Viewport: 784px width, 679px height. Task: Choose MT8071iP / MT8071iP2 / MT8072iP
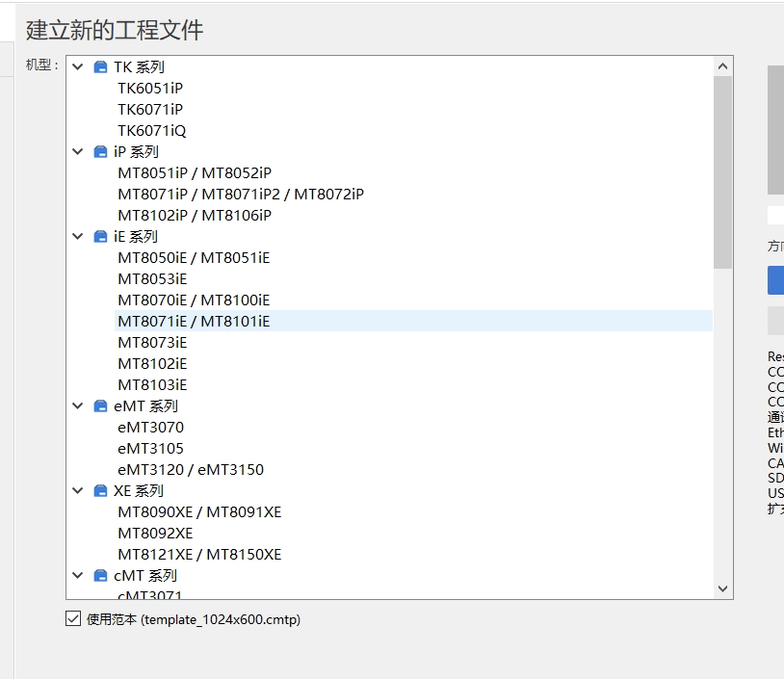pos(241,195)
